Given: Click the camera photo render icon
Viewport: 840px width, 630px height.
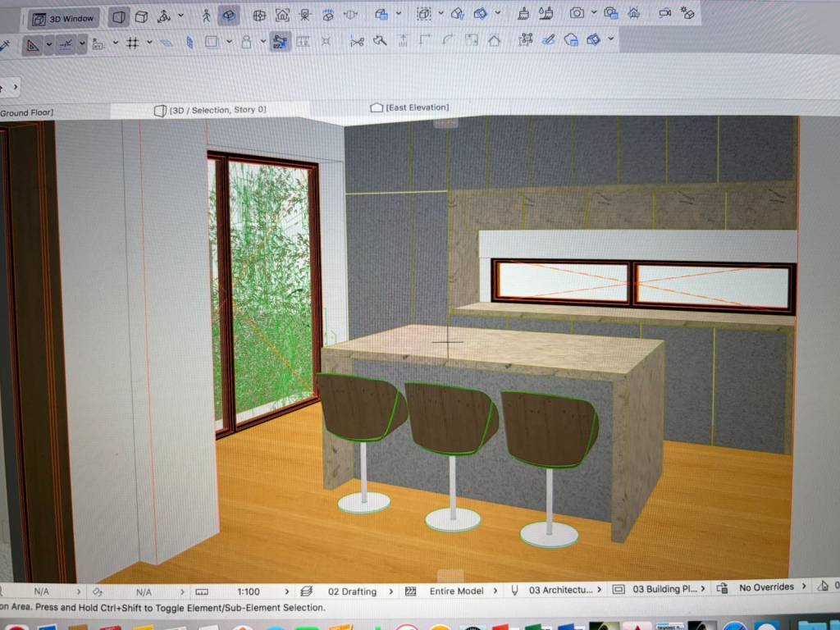Looking at the screenshot, I should (577, 13).
